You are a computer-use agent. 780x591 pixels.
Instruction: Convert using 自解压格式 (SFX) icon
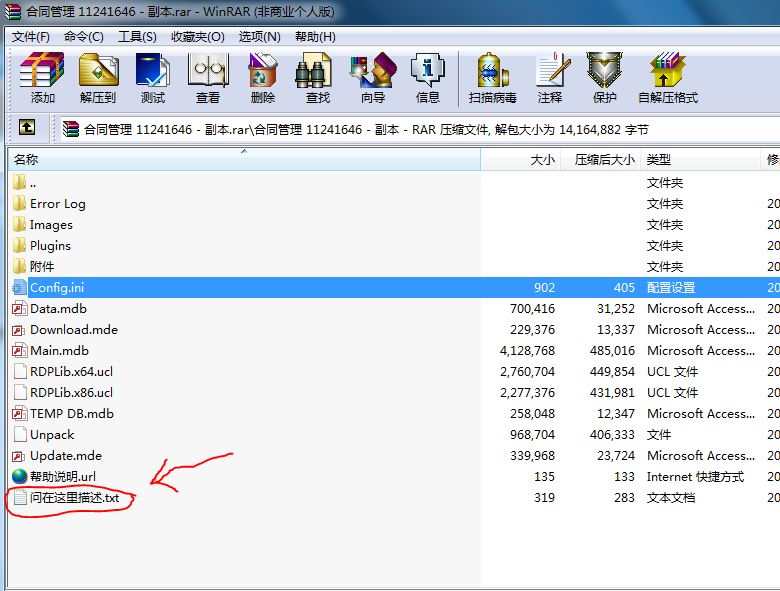668,70
